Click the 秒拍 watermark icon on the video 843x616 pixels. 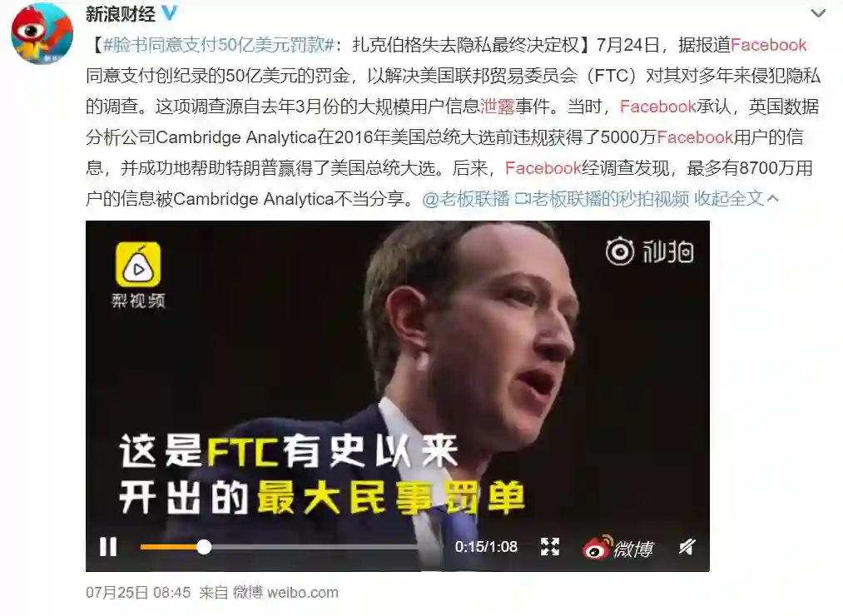click(649, 251)
